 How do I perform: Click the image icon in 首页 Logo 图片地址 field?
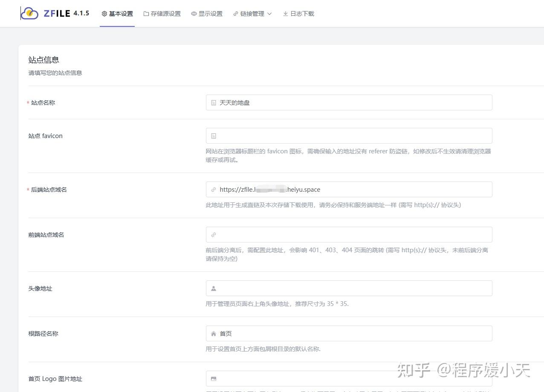pos(214,379)
